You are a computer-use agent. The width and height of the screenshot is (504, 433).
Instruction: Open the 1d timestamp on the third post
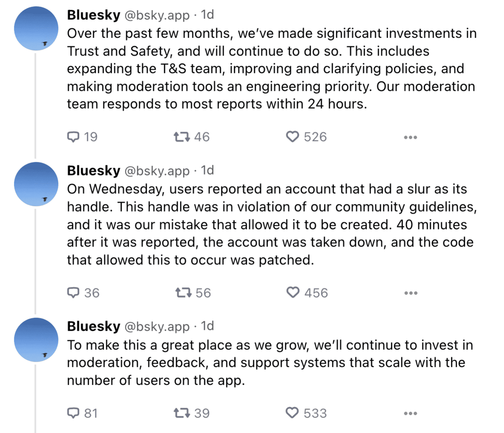point(207,326)
